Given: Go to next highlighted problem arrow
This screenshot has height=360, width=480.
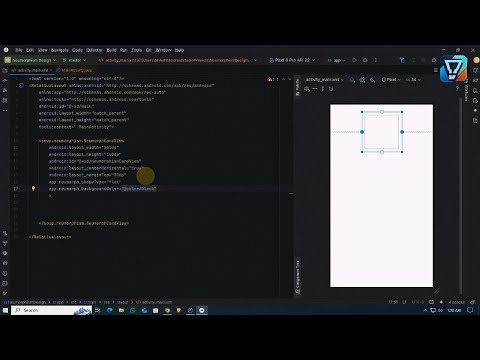Looking at the screenshot, I should pos(289,79).
